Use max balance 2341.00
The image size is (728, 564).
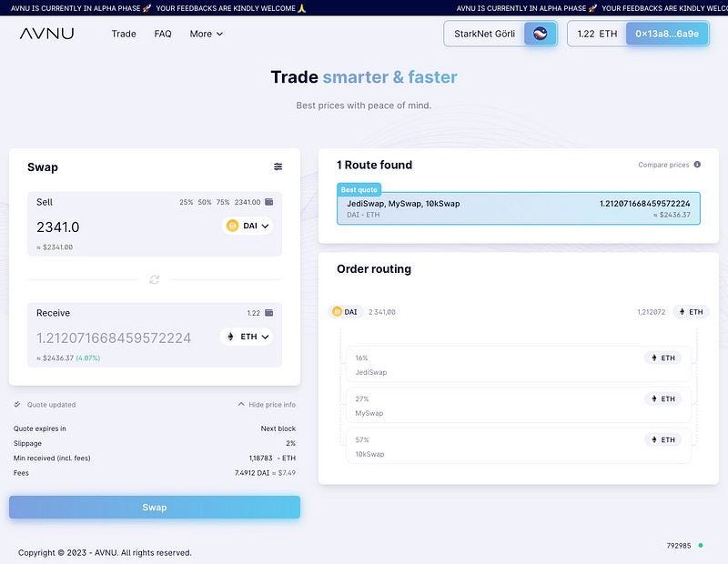click(x=248, y=202)
